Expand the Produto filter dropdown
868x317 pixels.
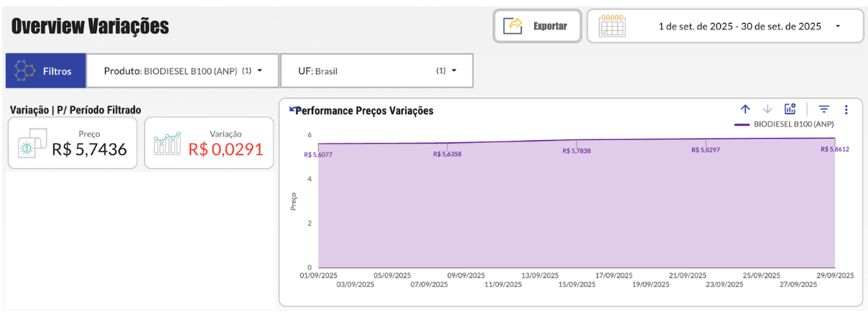coord(259,70)
